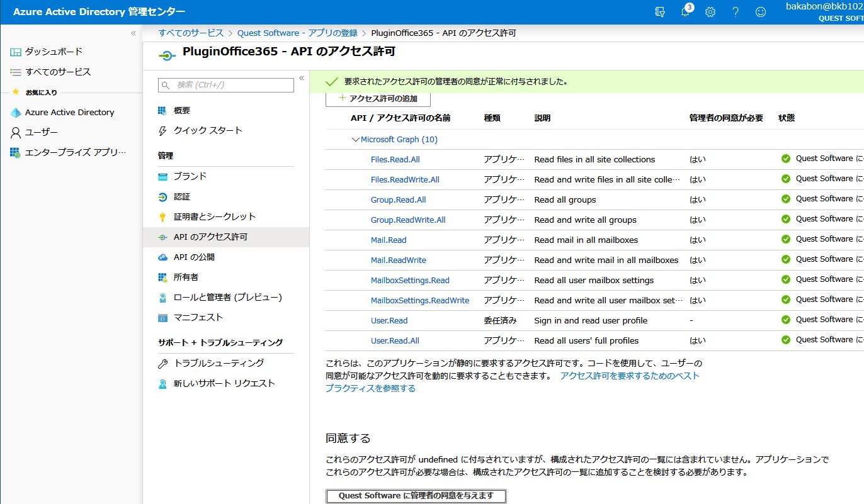Click the ブランド card icon
Screen dimensions: 864x504
click(162, 176)
